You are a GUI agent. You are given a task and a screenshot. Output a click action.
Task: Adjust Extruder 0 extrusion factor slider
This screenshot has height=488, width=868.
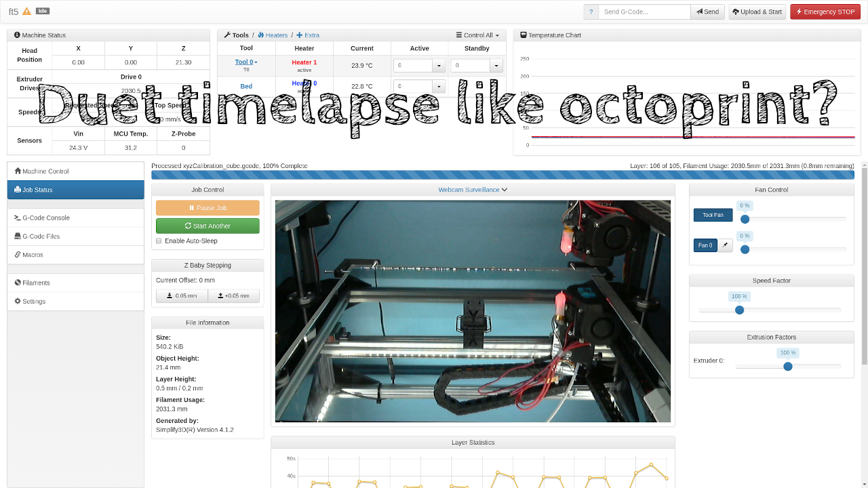788,366
